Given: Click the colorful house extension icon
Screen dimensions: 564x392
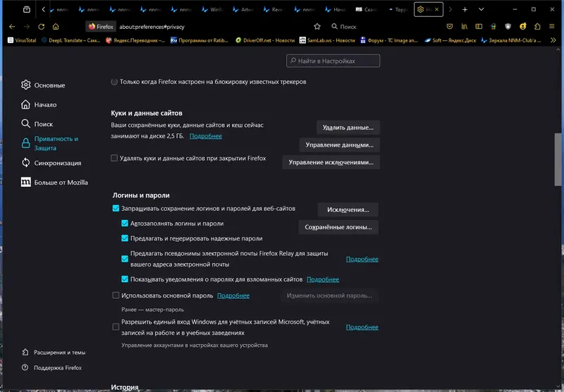Looking at the screenshot, I should click(493, 27).
